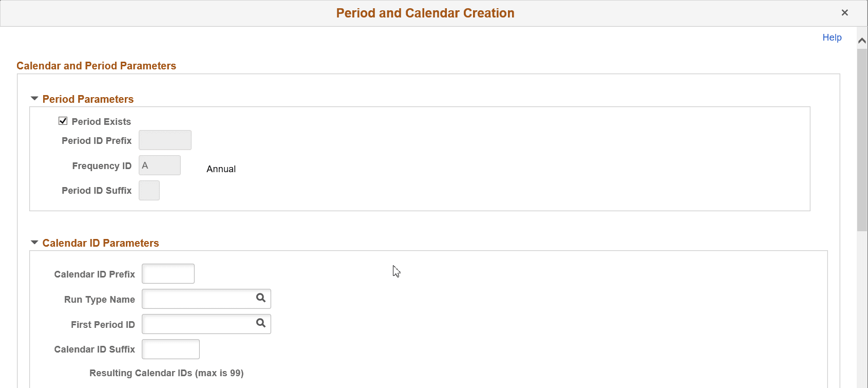Open the First Period ID lookup magnifier

point(260,324)
